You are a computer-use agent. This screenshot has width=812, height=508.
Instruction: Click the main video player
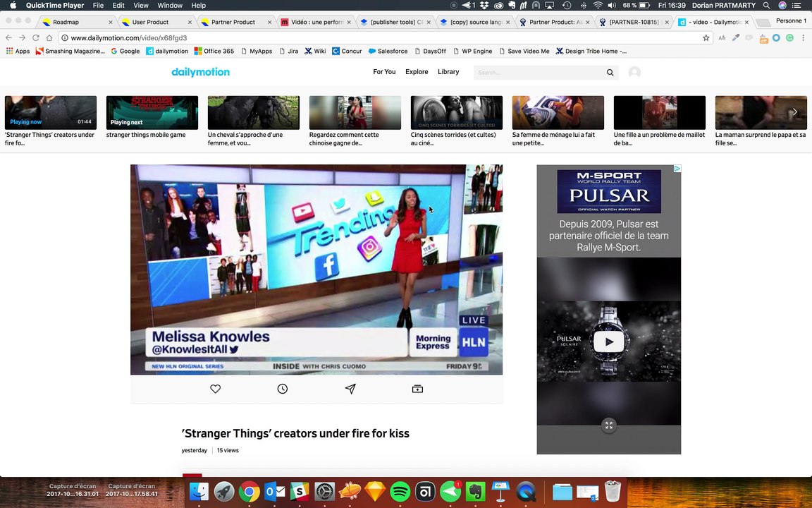pyautogui.click(x=316, y=270)
